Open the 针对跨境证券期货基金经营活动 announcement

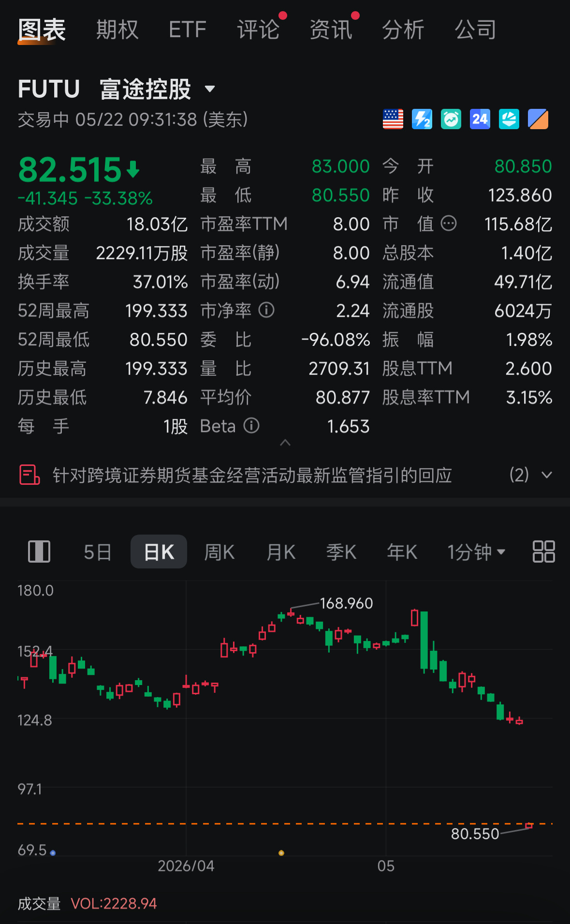point(252,475)
